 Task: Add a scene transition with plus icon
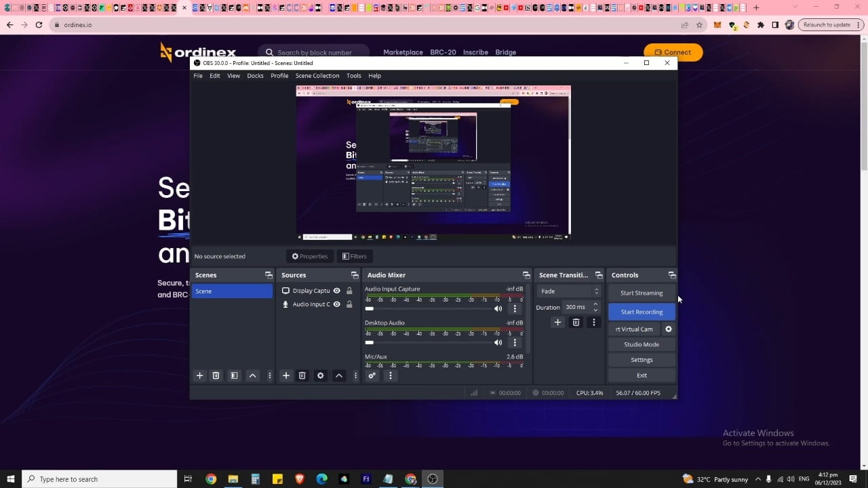[x=557, y=323]
